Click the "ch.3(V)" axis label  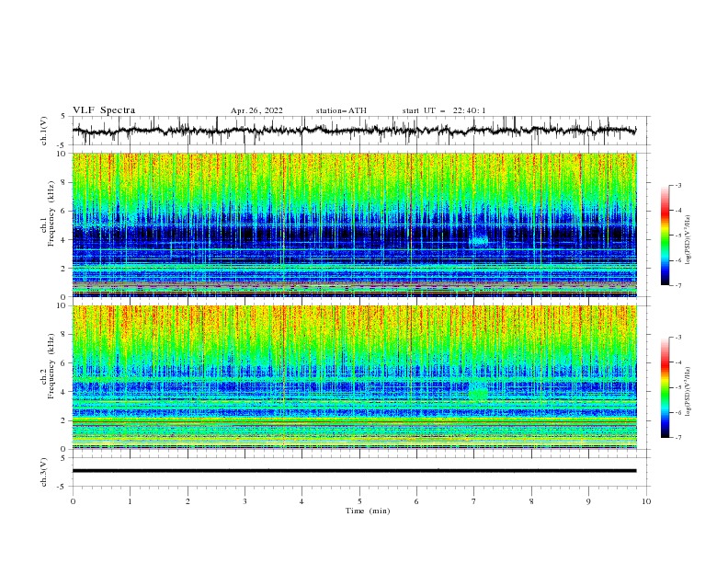coord(44,472)
